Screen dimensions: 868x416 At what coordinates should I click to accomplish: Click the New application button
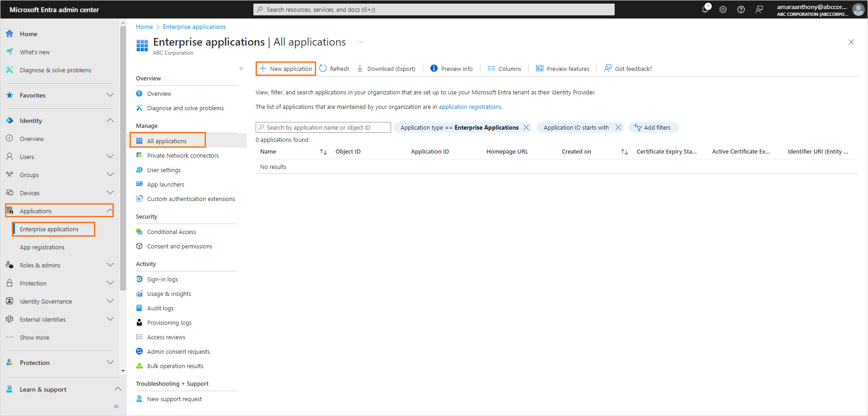(x=286, y=69)
